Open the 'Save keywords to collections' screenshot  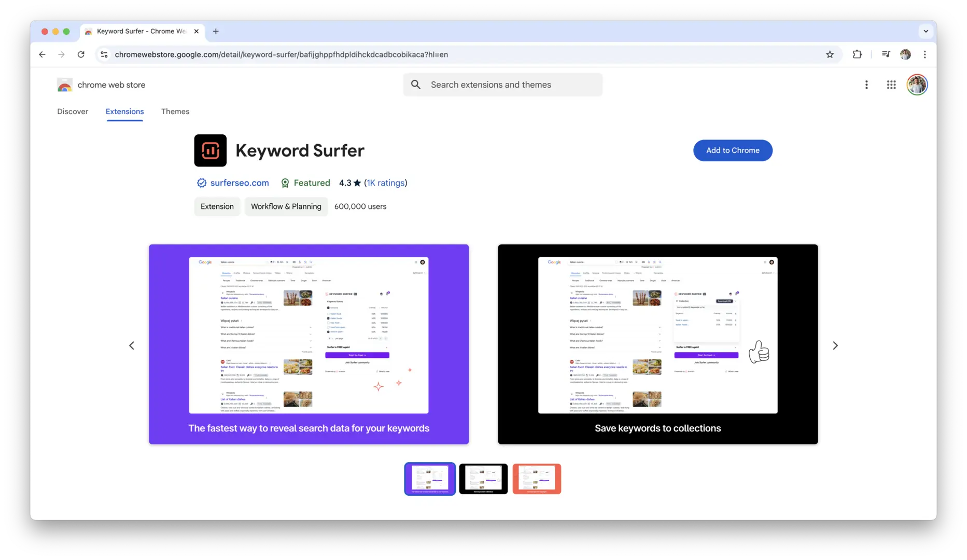click(x=658, y=344)
